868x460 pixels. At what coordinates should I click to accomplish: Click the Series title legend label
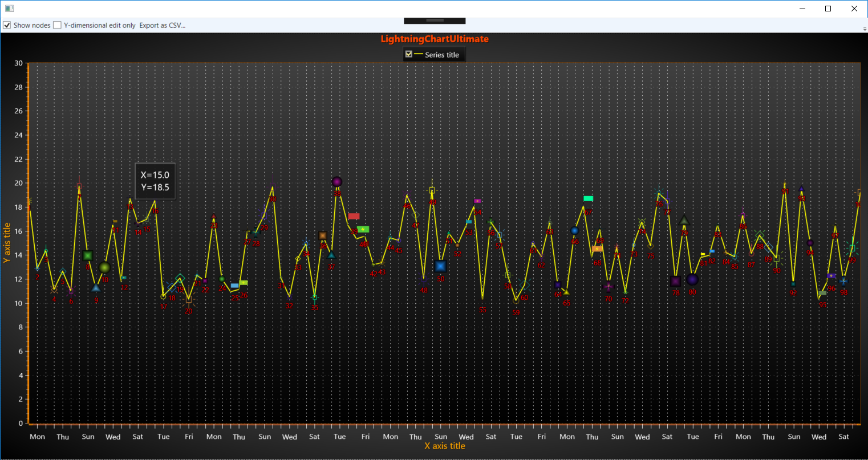pyautogui.click(x=442, y=55)
